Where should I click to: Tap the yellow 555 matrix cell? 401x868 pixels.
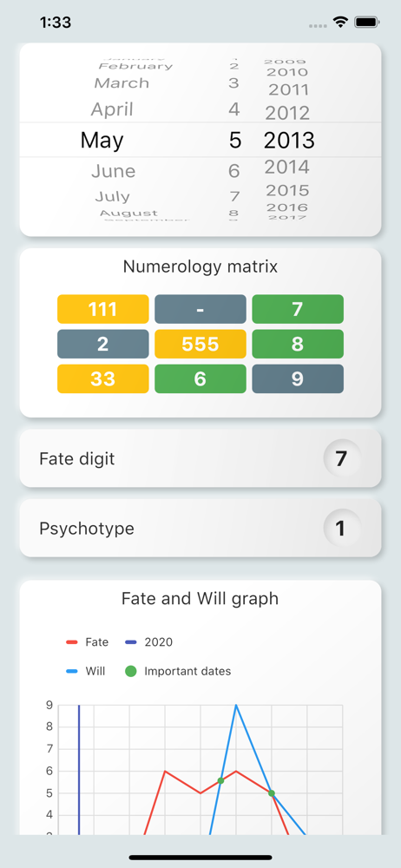(x=200, y=344)
